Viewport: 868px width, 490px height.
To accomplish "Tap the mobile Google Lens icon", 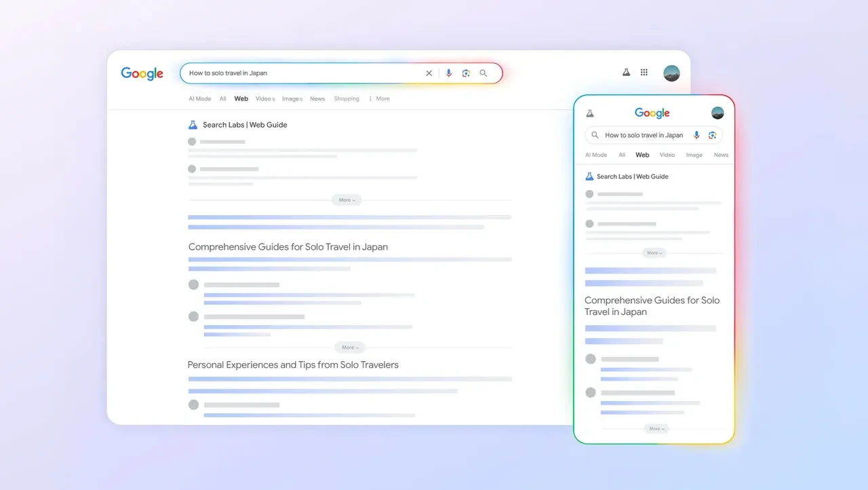I will pyautogui.click(x=712, y=135).
